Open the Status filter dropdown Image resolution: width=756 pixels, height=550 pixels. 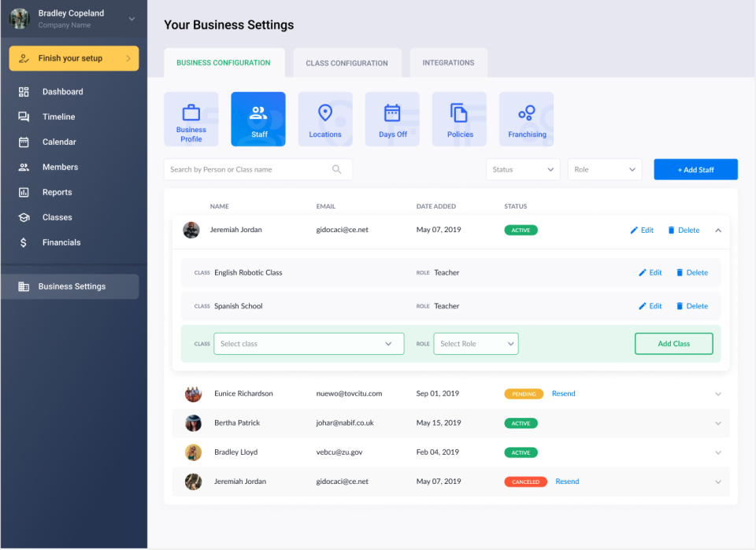(522, 169)
